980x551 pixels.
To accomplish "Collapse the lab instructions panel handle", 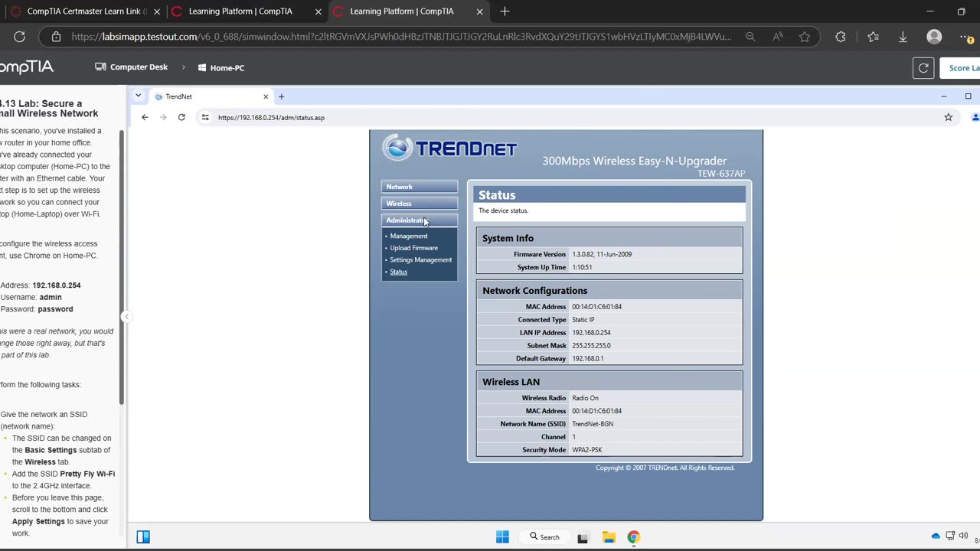I will (x=127, y=316).
